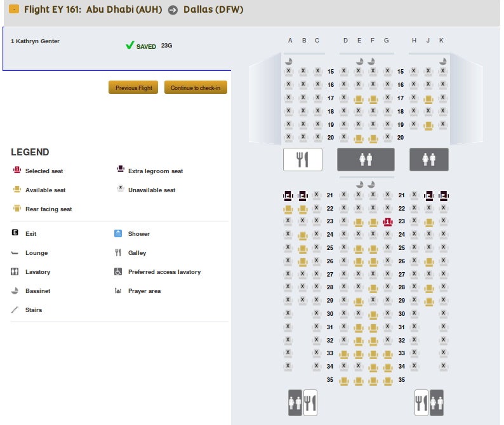Select available seat 20E
Image resolution: width=504 pixels, height=425 pixels.
tap(359, 139)
